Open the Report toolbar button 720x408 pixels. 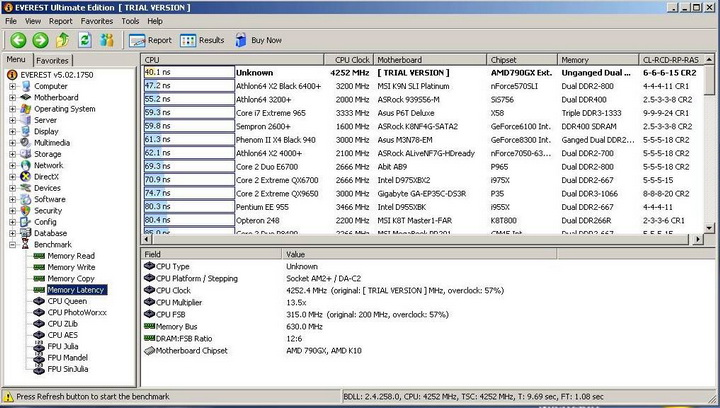[150, 40]
